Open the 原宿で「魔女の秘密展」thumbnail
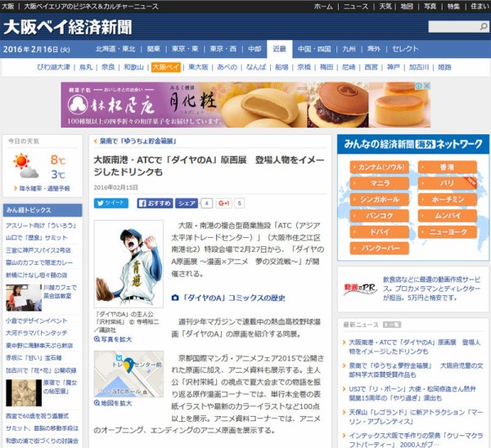Screen dimensions: 491x448 [x=24, y=393]
